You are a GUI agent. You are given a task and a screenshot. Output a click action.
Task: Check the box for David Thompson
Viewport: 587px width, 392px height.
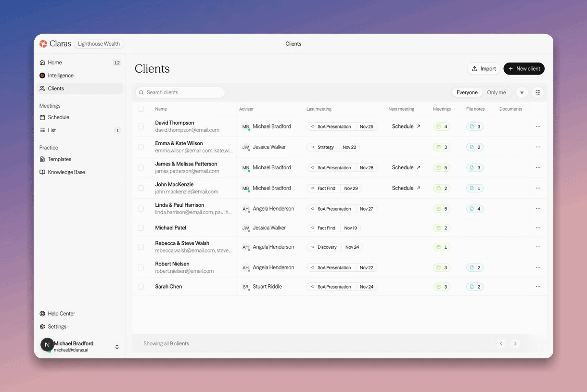141,126
